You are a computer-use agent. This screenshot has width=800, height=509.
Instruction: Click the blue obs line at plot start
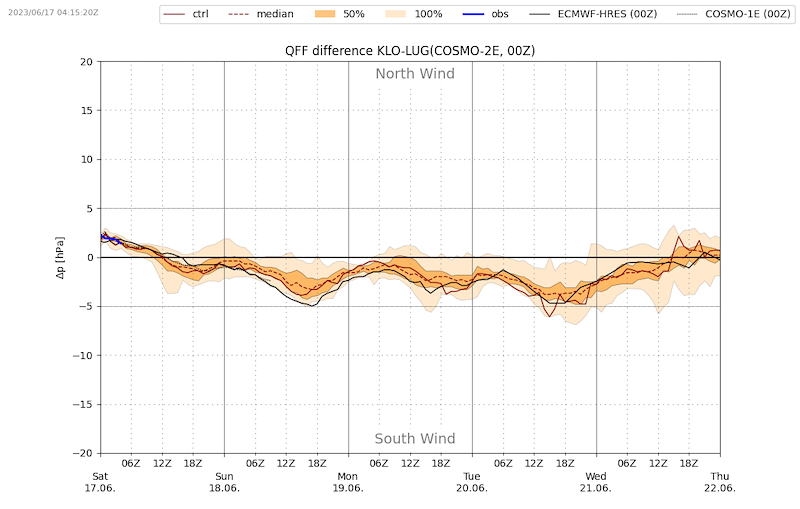(x=110, y=238)
